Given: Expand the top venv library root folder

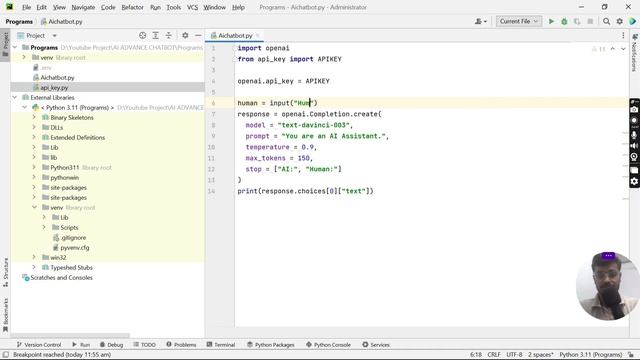Looking at the screenshot, I should [24, 58].
